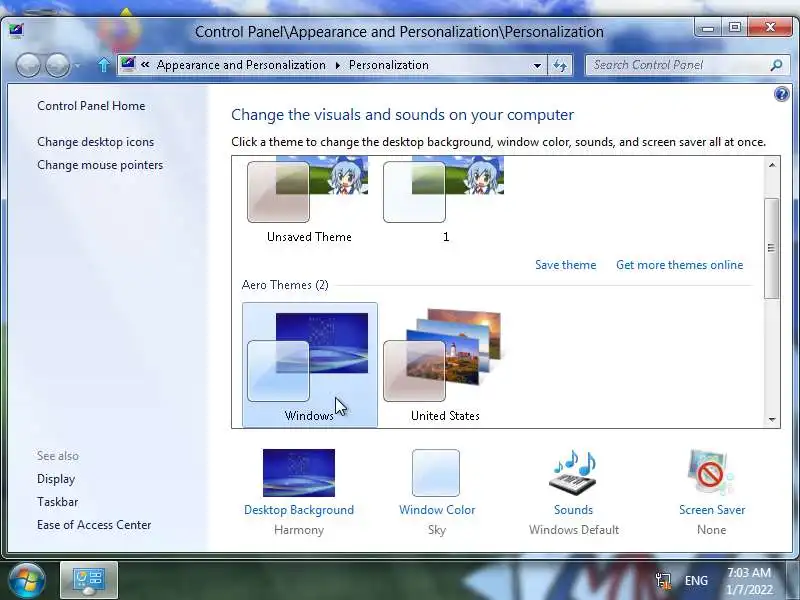
Task: Click Get more themes online
Action: click(680, 265)
